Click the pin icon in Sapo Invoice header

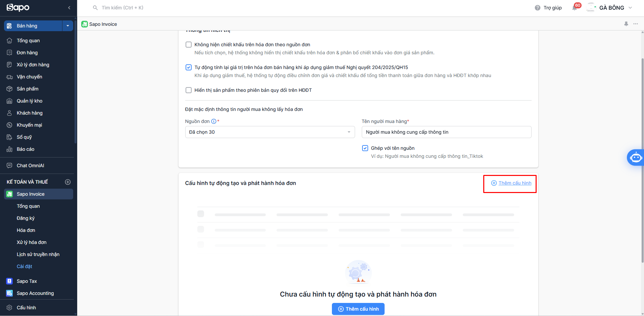coord(626,24)
